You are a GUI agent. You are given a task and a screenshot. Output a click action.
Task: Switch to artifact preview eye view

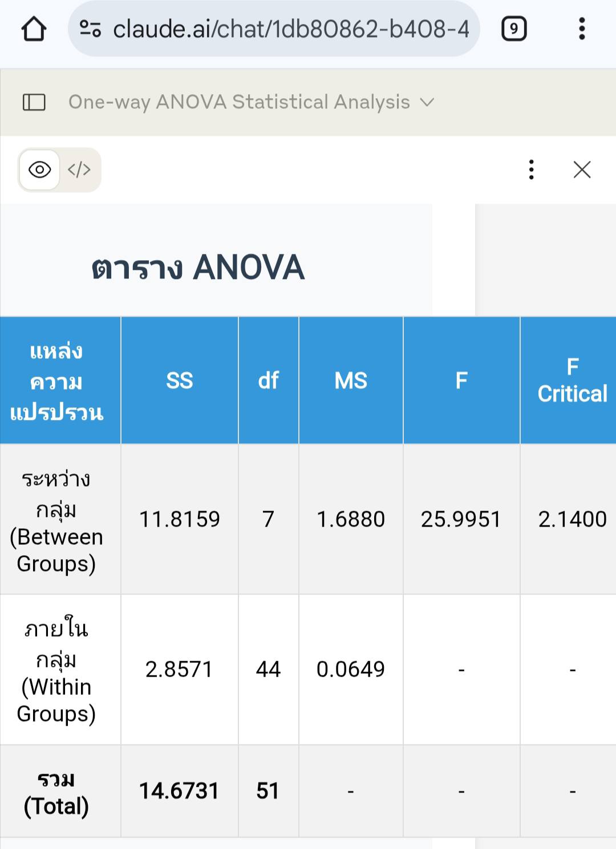point(40,169)
